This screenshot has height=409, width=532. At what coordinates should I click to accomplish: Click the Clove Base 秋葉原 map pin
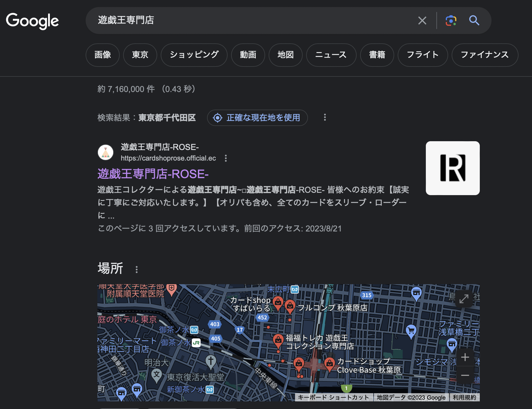click(x=329, y=364)
